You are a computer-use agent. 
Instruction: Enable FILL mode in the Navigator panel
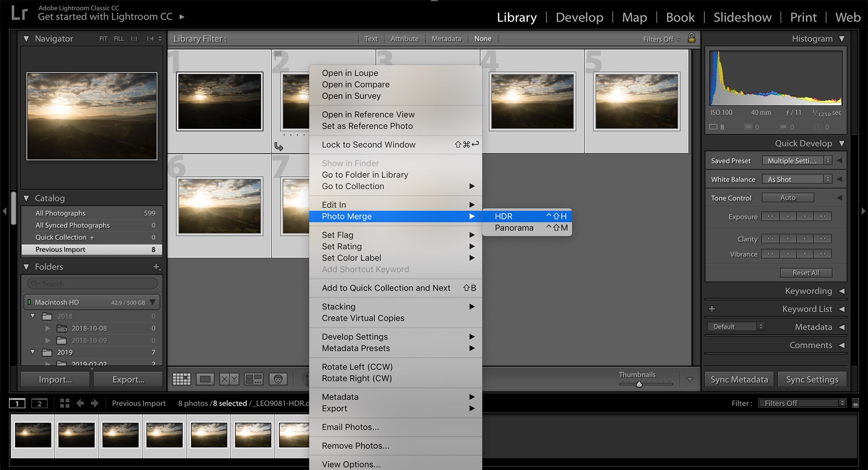[x=119, y=39]
